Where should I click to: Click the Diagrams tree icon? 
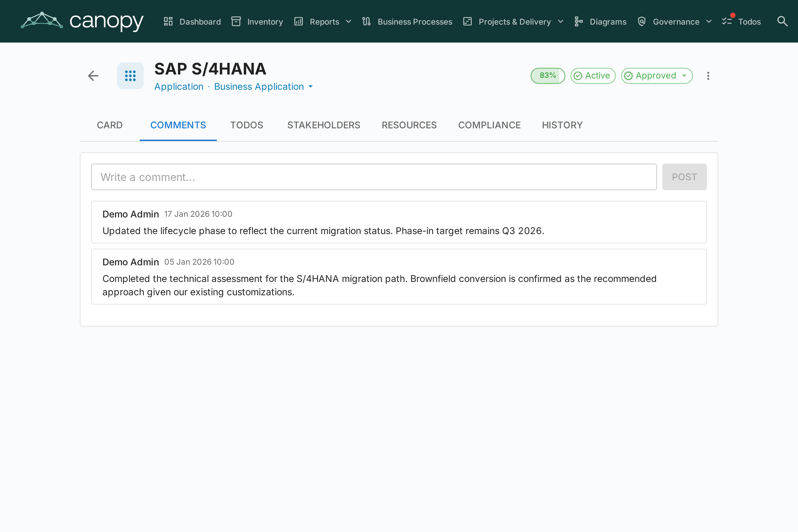coord(579,21)
